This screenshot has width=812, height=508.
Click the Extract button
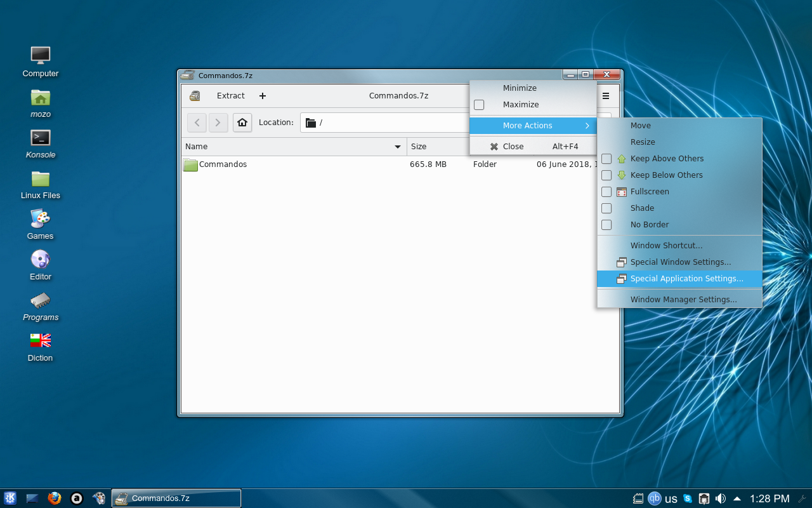point(231,96)
